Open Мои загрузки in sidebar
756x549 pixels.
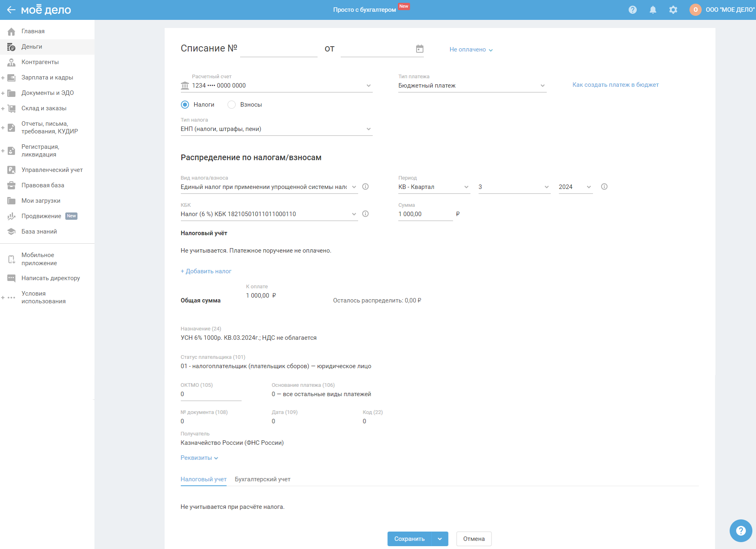[47, 201]
